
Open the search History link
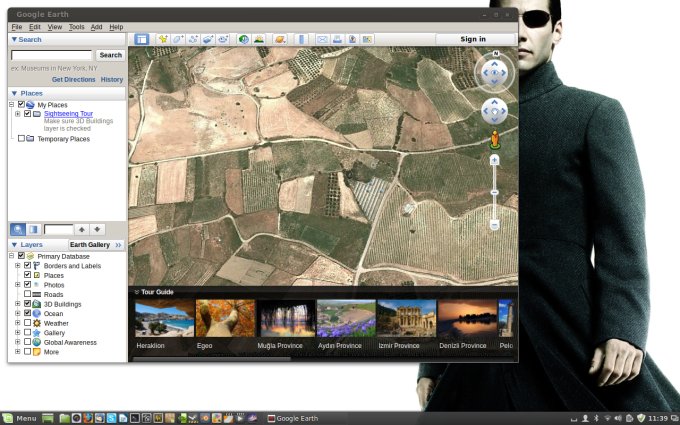(112, 79)
